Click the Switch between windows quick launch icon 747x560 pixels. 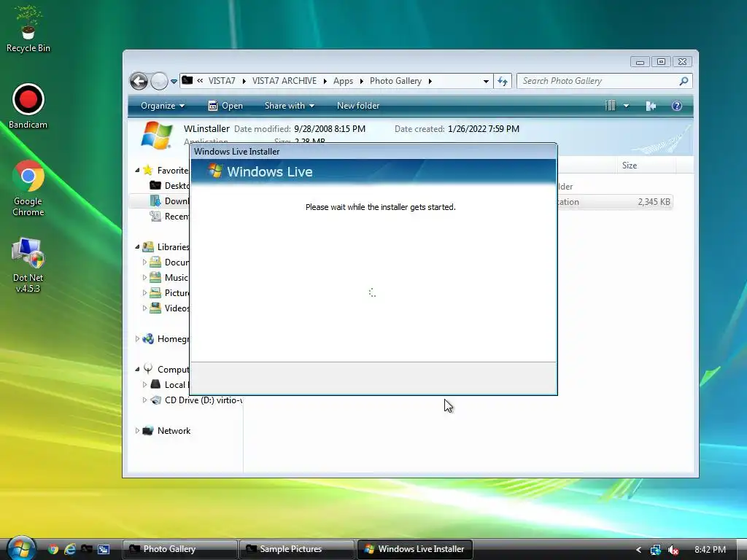104,549
